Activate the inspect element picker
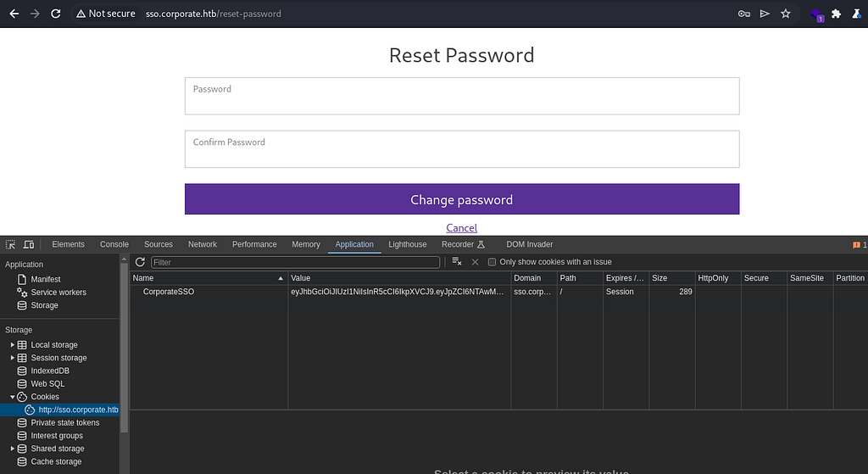868x474 pixels. tap(10, 244)
